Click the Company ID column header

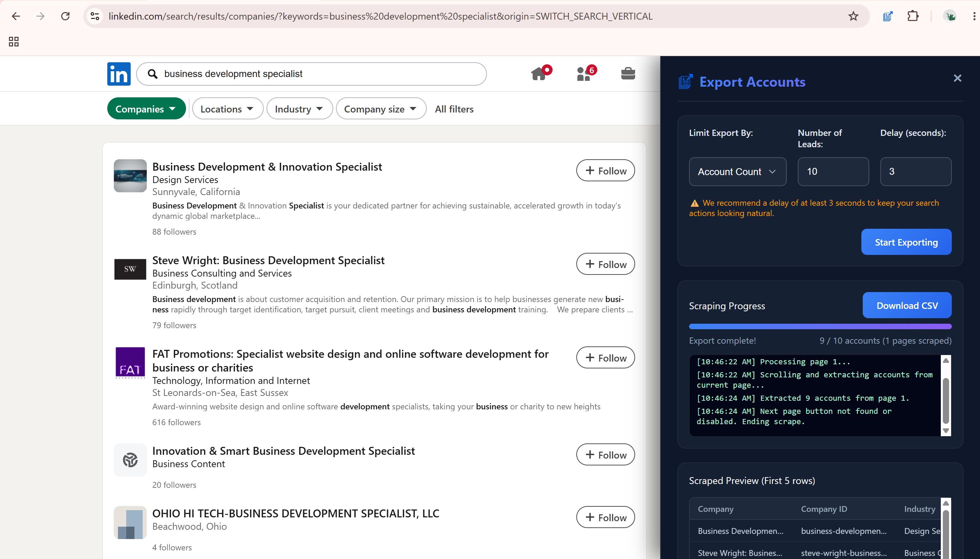tap(824, 509)
